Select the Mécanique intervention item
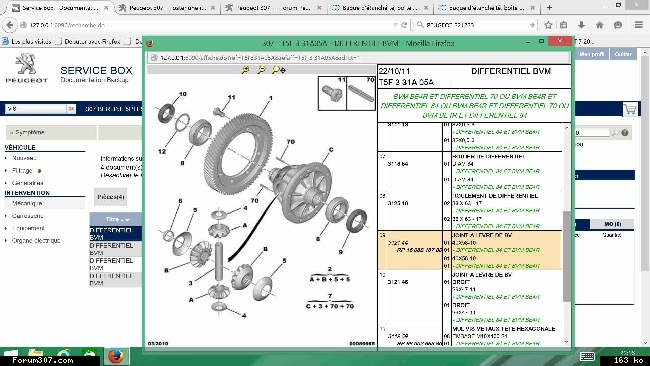This screenshot has width=650, height=366. coord(27,203)
